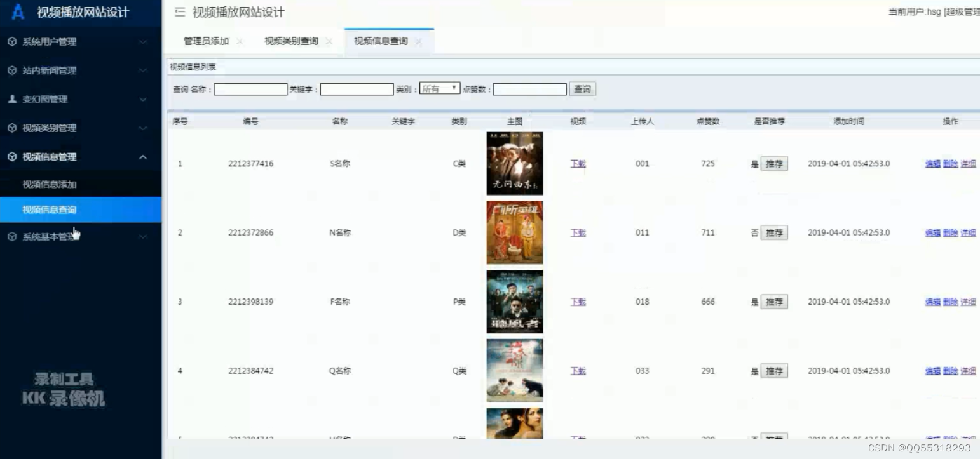This screenshot has height=459, width=980.
Task: Delete the N名称 video entry
Action: click(950, 233)
